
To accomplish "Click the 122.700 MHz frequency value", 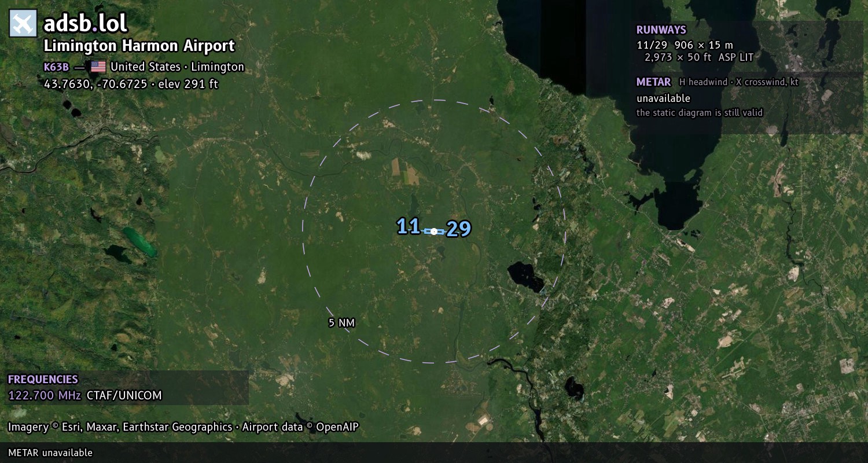I will (45, 396).
